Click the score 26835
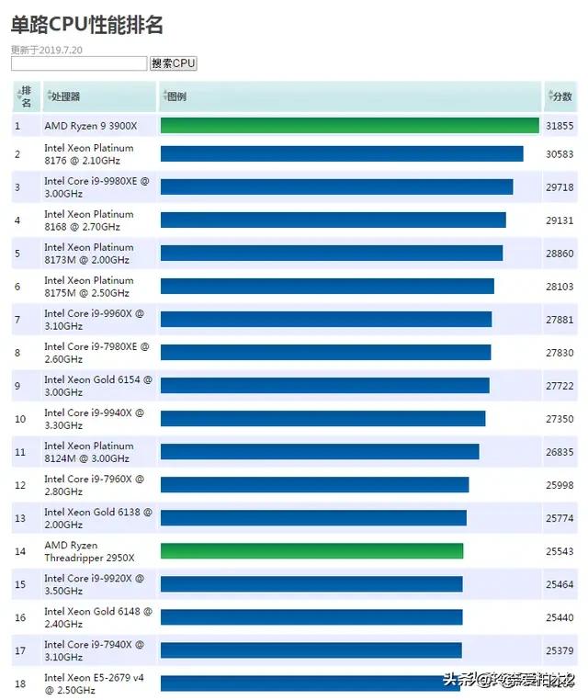 [x=560, y=452]
